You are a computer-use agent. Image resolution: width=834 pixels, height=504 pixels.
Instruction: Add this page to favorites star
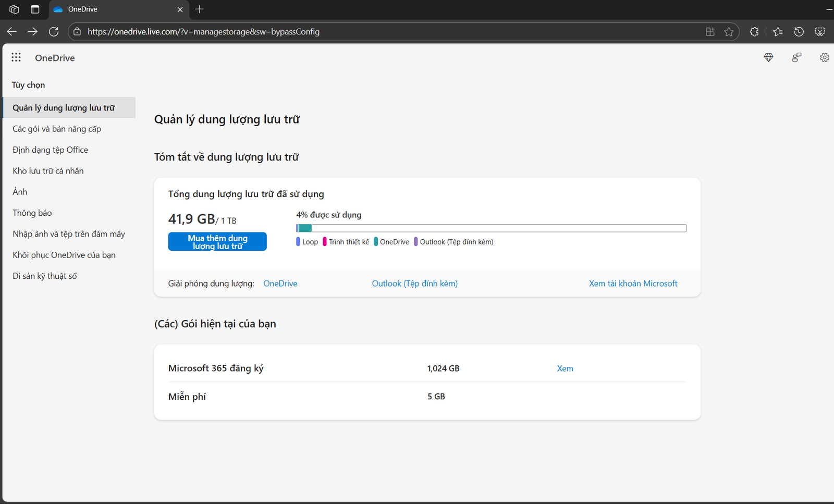(x=729, y=32)
